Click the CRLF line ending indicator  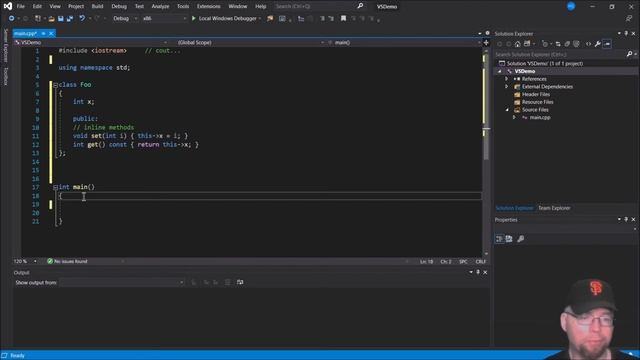click(480, 261)
